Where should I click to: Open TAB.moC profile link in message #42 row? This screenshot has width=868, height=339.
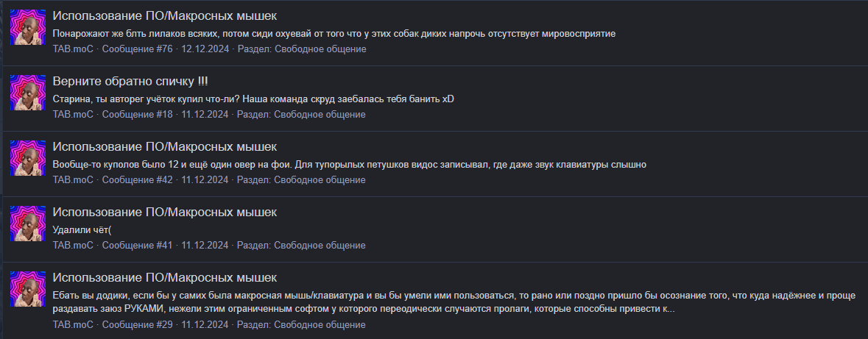coord(73,180)
